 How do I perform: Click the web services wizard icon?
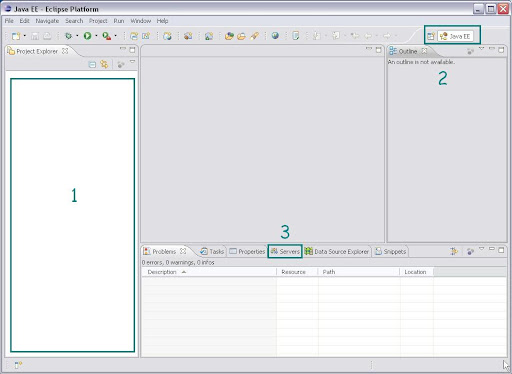coord(167,36)
